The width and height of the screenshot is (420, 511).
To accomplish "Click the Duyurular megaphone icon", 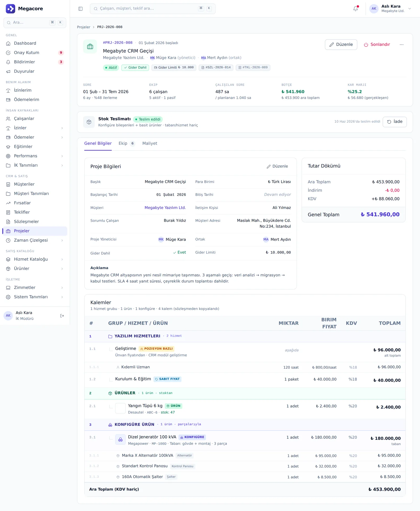I will 8,71.
